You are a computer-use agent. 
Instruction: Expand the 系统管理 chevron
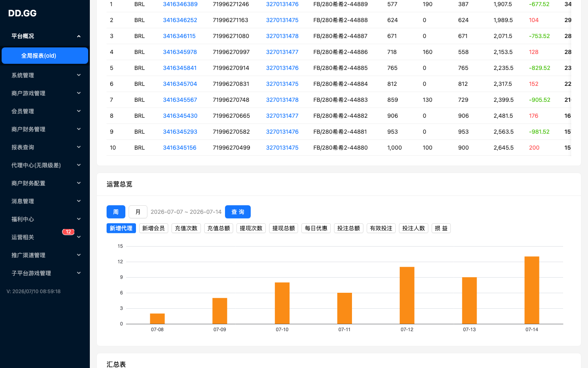(x=79, y=75)
